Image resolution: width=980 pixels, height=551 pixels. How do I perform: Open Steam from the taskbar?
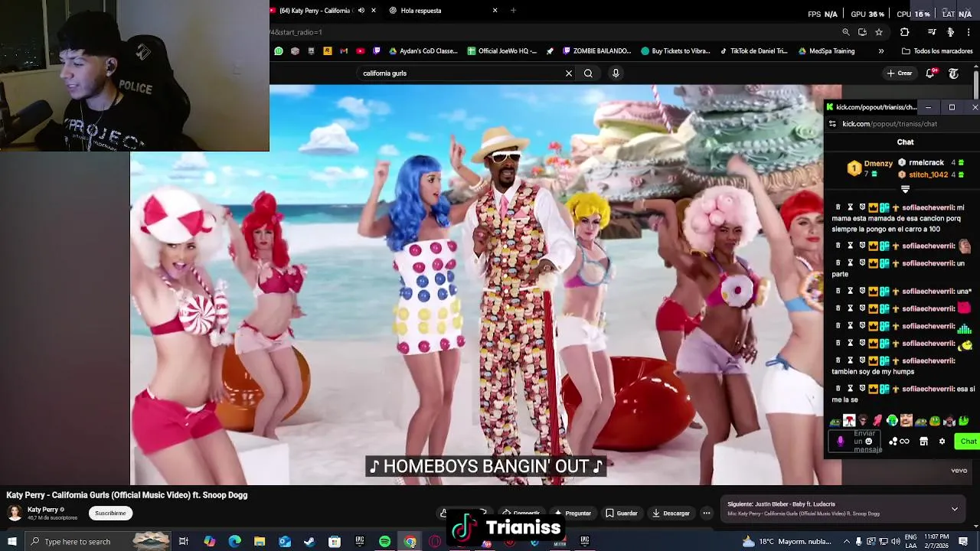pos(309,542)
